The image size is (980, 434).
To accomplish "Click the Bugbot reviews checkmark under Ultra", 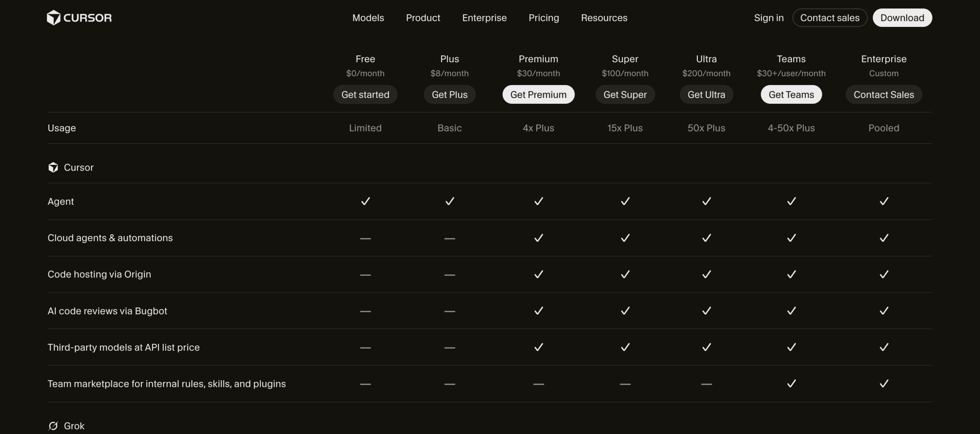I will tap(706, 310).
